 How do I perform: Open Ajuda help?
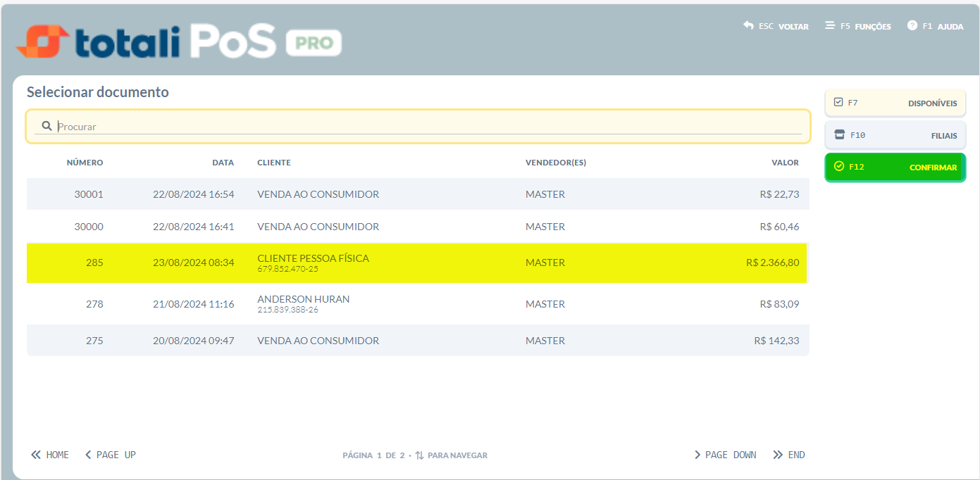935,26
